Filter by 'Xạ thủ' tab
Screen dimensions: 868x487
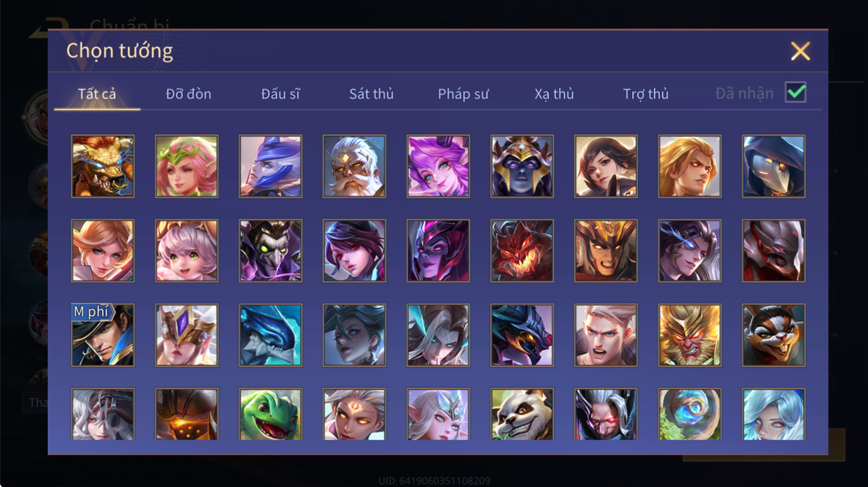(x=554, y=94)
